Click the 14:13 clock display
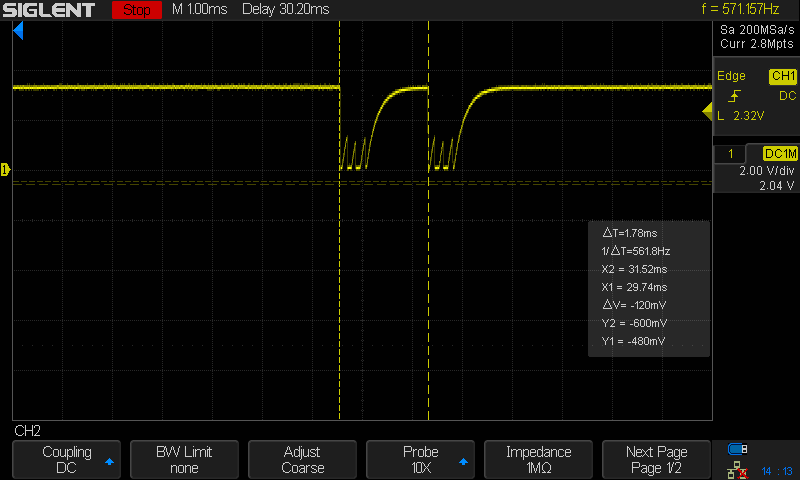 776,471
